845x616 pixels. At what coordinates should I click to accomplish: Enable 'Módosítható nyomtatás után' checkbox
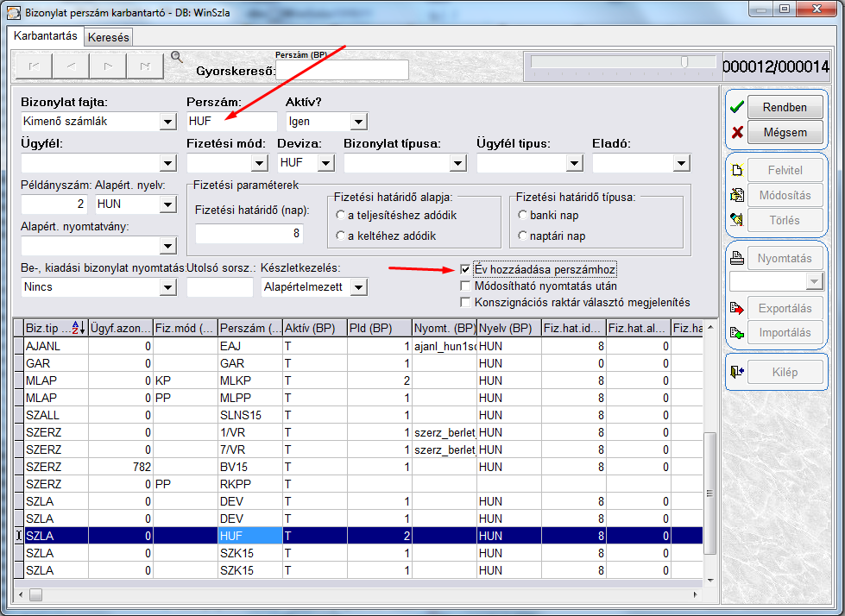click(x=466, y=286)
